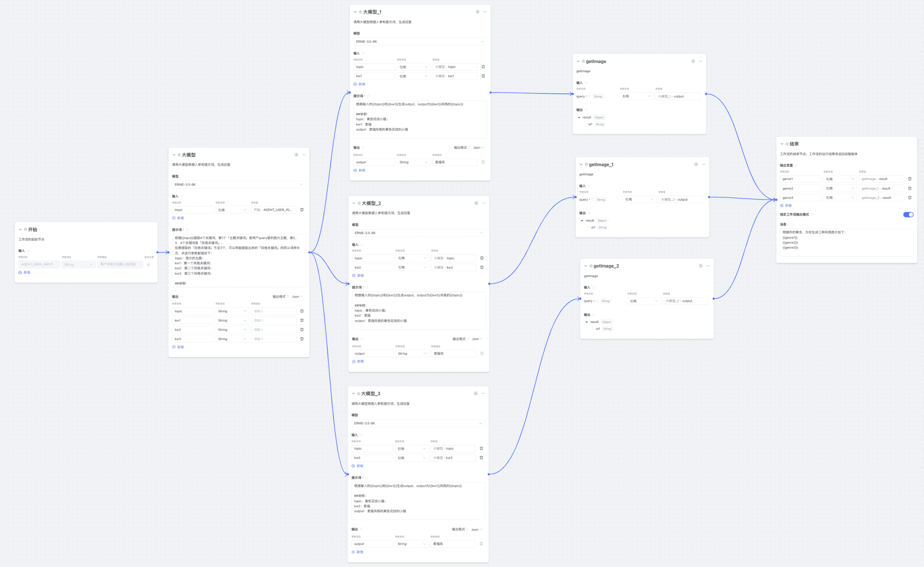The height and width of the screenshot is (567, 924).
Task: Add new output via 新增 in 大模型 outputs
Action: click(x=178, y=347)
